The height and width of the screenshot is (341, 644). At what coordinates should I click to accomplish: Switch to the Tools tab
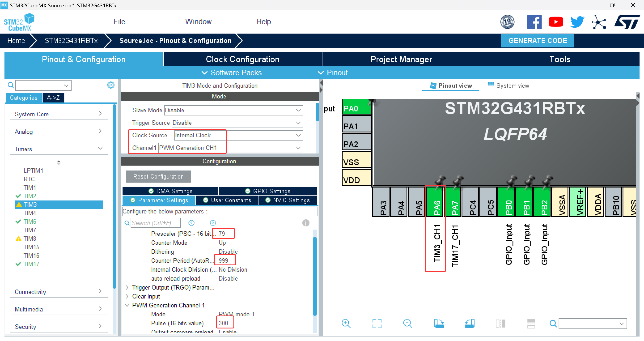coord(560,59)
